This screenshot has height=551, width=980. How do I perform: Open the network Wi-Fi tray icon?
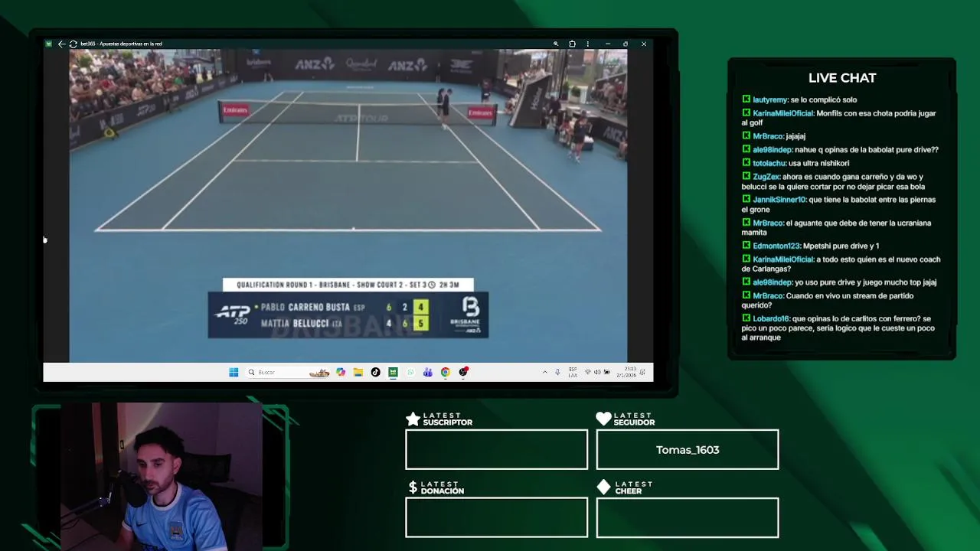(587, 372)
